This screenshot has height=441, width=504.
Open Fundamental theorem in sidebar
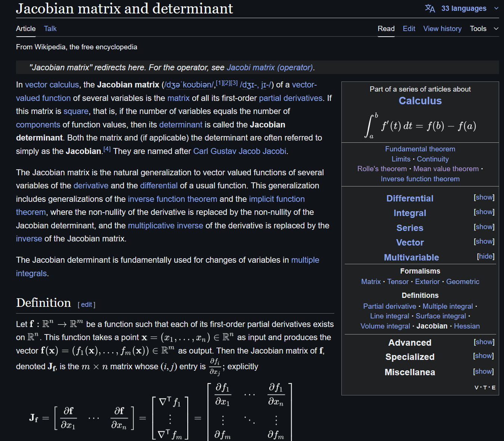click(x=420, y=149)
